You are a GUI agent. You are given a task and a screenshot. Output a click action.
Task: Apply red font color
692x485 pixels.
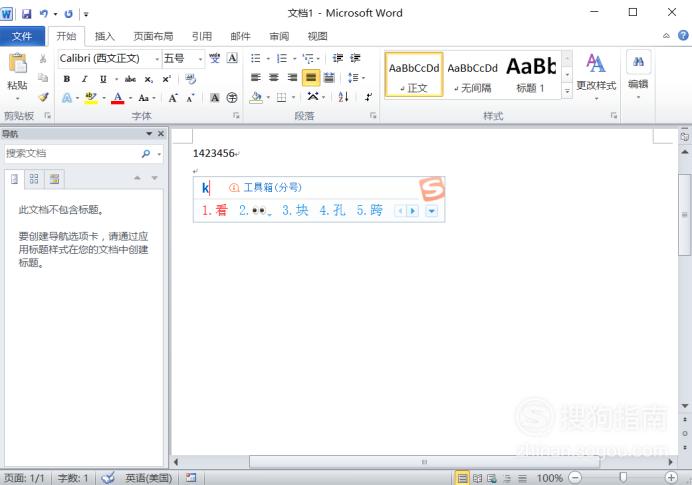coord(117,98)
